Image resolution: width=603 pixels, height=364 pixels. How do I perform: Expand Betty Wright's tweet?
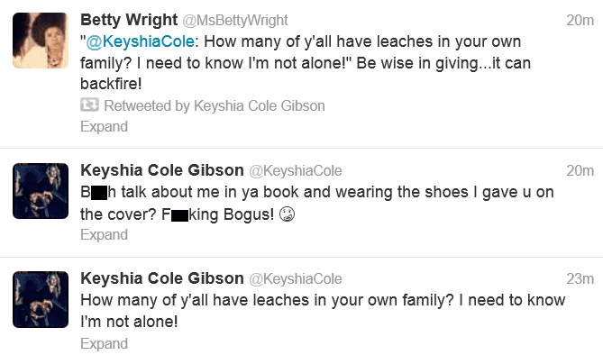(104, 126)
